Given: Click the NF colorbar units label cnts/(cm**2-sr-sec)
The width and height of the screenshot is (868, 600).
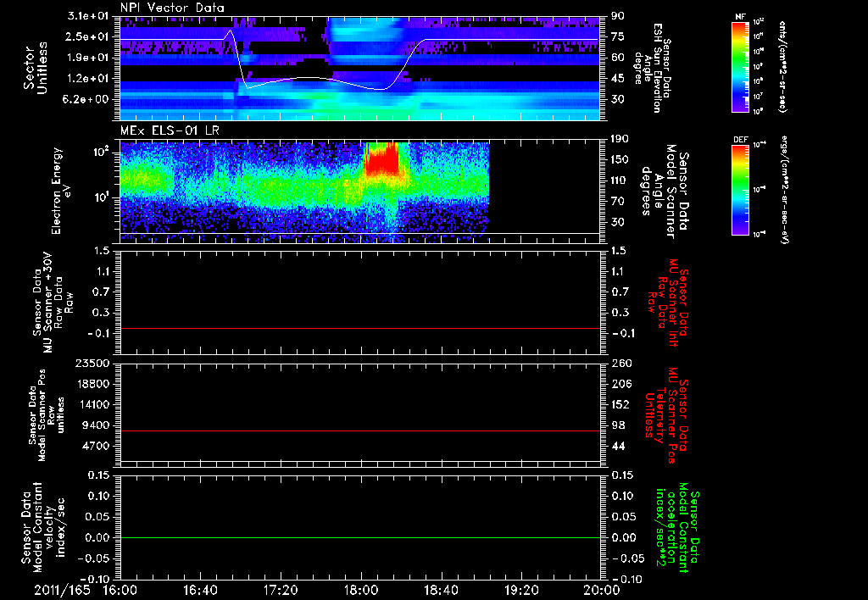Looking at the screenshot, I should (x=782, y=67).
